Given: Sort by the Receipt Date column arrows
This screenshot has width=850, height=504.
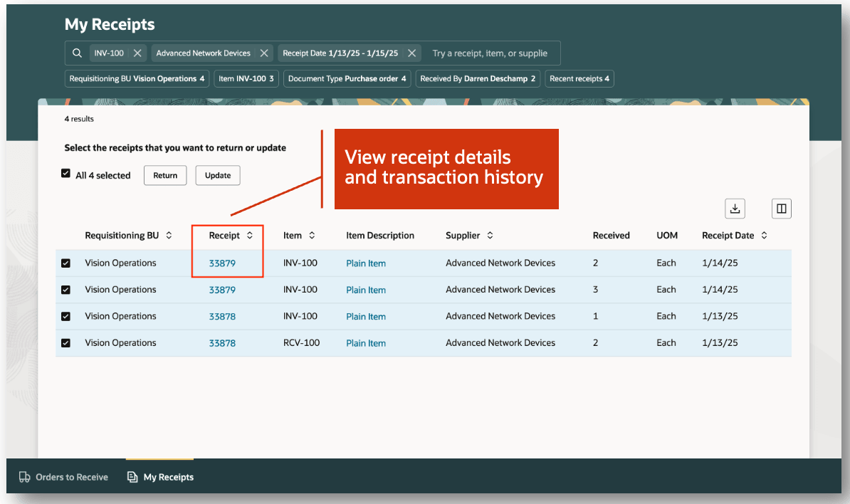Looking at the screenshot, I should (x=764, y=236).
